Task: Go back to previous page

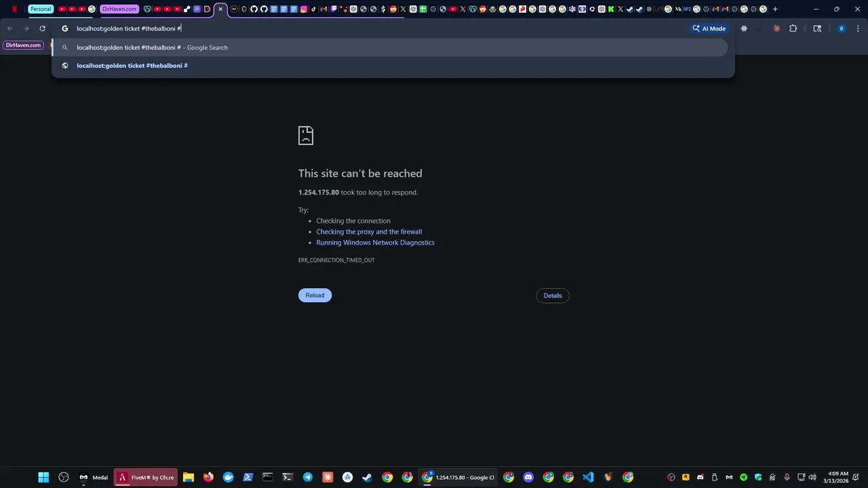Action: (9, 28)
